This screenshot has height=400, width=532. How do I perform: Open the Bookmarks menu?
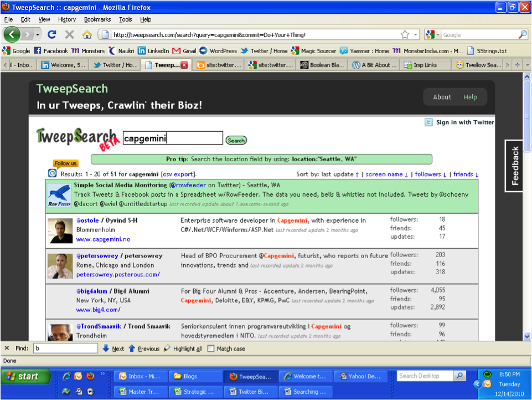(x=97, y=19)
